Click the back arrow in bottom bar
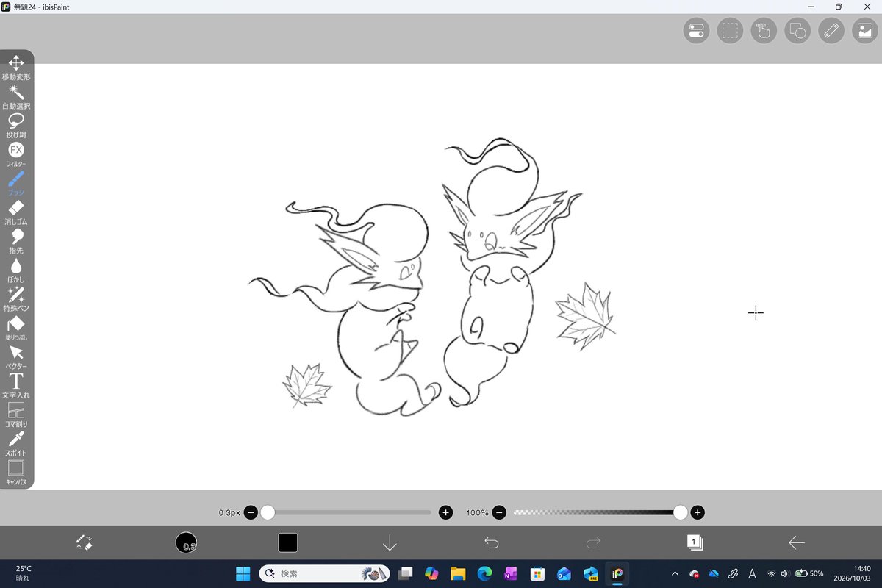 [x=797, y=543]
